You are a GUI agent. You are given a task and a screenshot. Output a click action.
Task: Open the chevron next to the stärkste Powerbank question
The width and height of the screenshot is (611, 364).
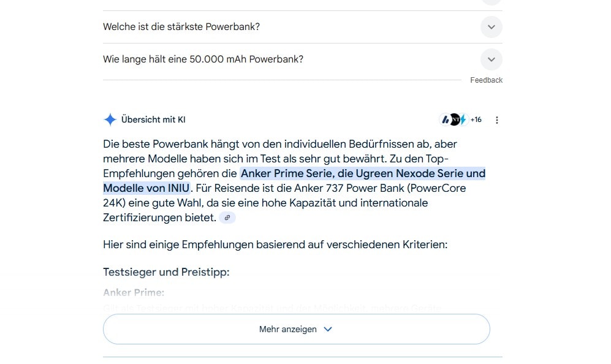coord(491,27)
